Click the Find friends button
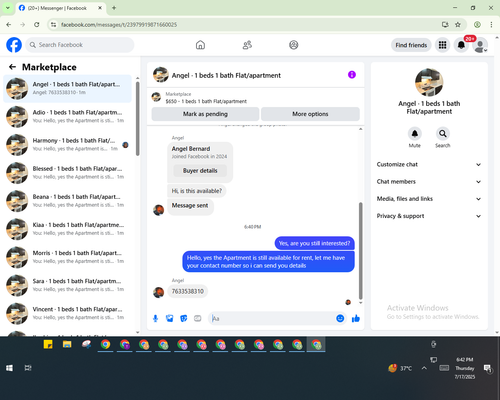500x400 pixels. (x=411, y=45)
